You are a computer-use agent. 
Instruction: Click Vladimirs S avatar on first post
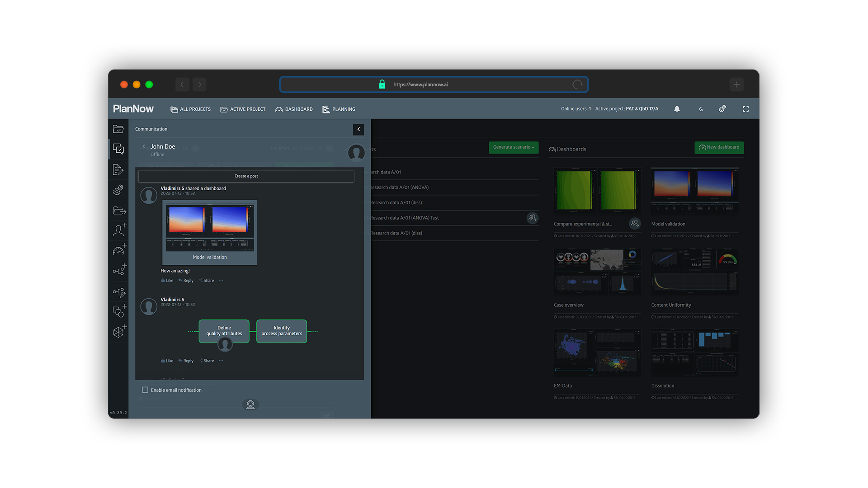tap(149, 195)
